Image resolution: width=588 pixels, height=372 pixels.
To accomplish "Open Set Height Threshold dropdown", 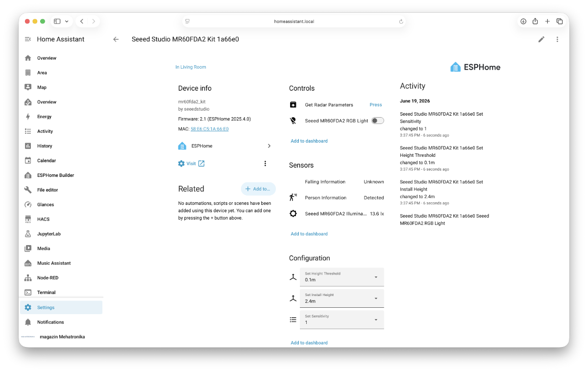I will [x=342, y=277].
